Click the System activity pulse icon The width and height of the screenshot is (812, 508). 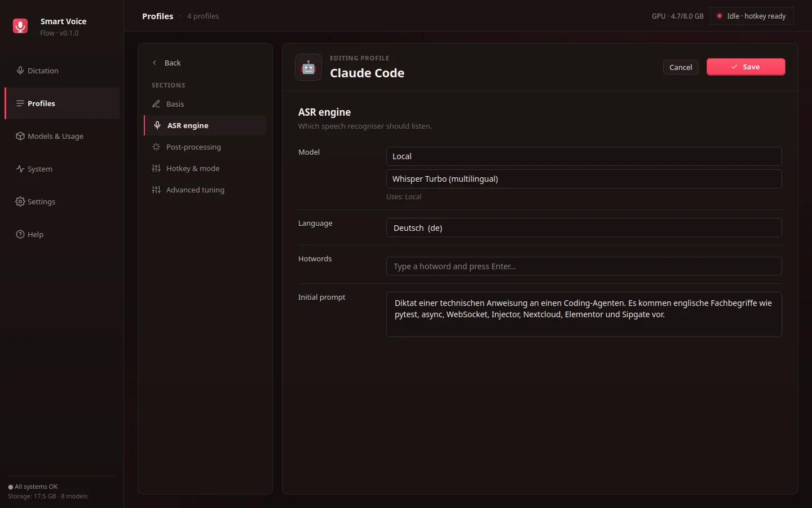pyautogui.click(x=20, y=169)
